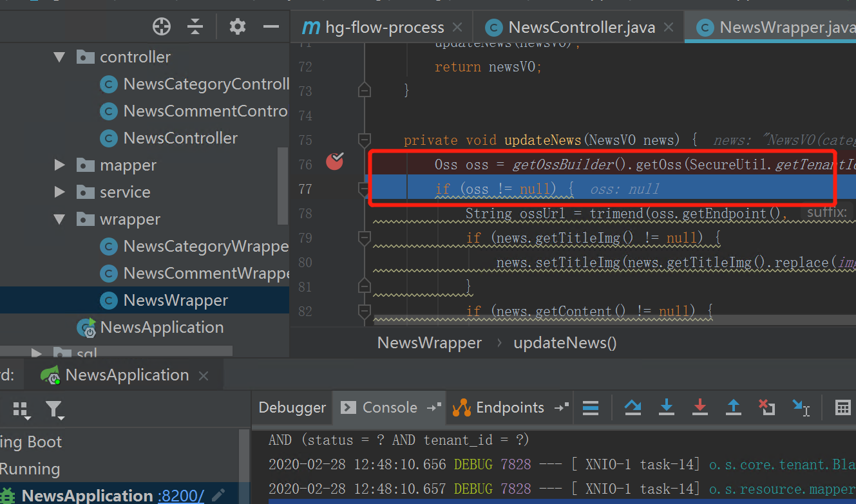Toggle the breakpoint on line 76
856x504 pixels.
coord(335,161)
